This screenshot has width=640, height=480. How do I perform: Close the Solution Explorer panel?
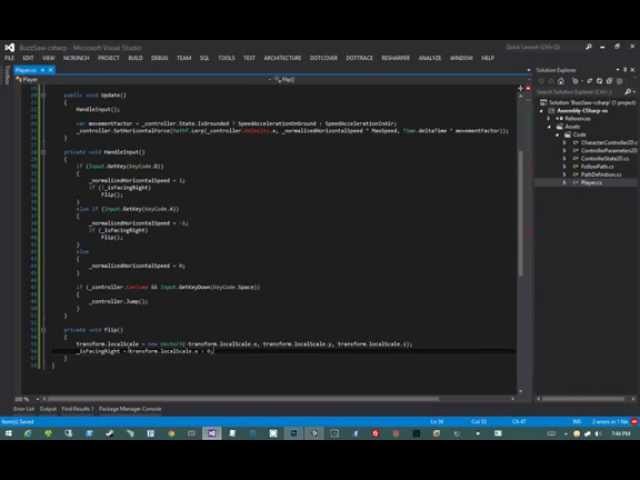pos(633,70)
